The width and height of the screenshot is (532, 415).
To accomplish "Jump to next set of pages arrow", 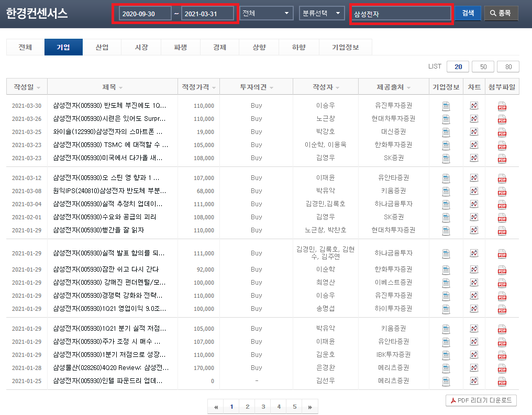I will point(310,407).
